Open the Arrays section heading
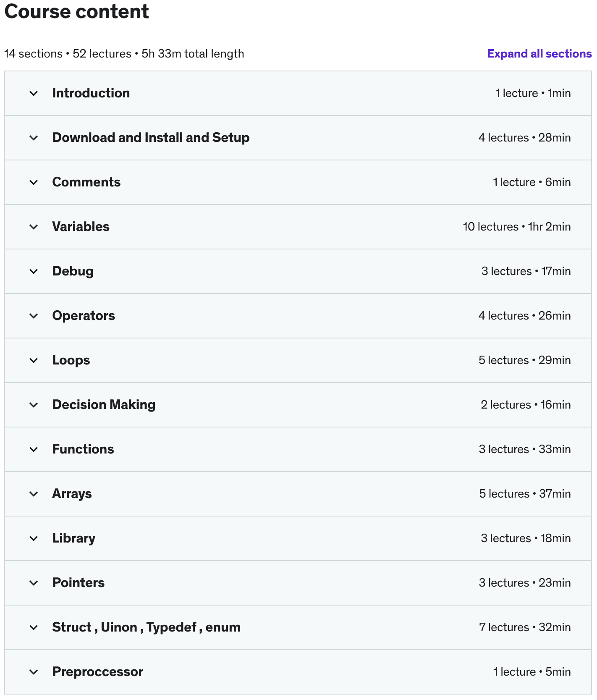Viewport: 597px width, 700px height. tap(72, 494)
